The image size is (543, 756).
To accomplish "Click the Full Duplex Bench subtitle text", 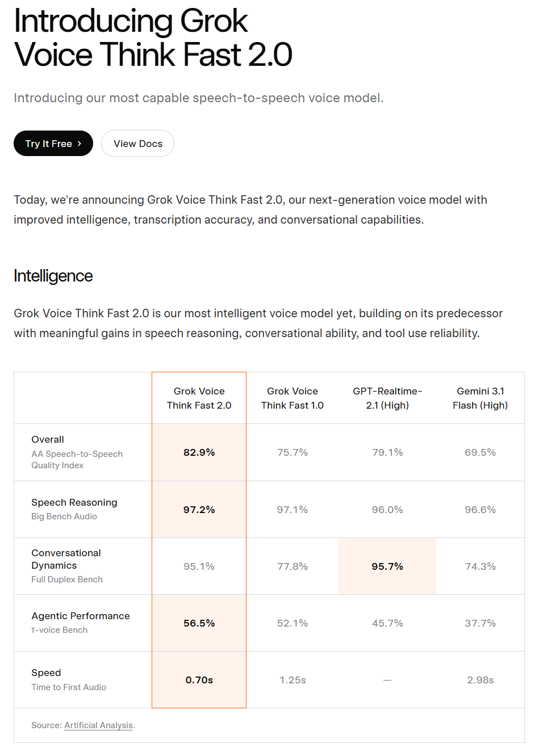I will click(x=67, y=579).
